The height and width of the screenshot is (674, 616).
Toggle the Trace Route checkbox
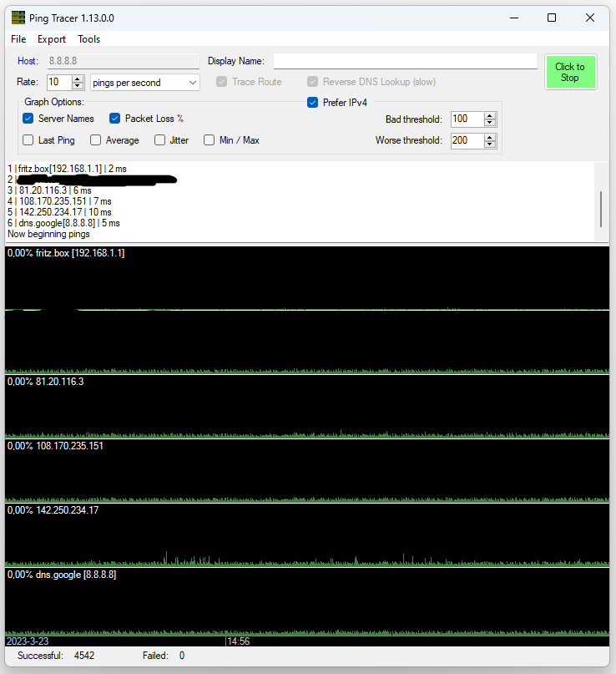coord(222,82)
